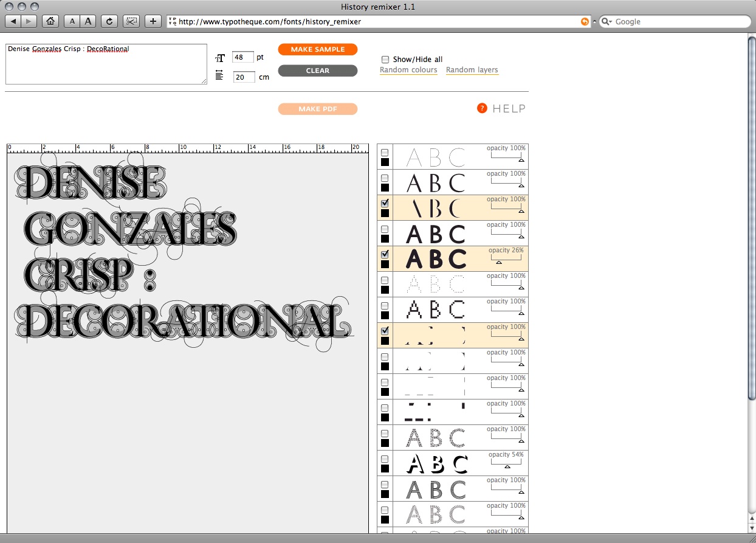Viewport: 756px width, 543px height.
Task: Enable the pixelated ABC layer checkbox
Action: [x=385, y=306]
